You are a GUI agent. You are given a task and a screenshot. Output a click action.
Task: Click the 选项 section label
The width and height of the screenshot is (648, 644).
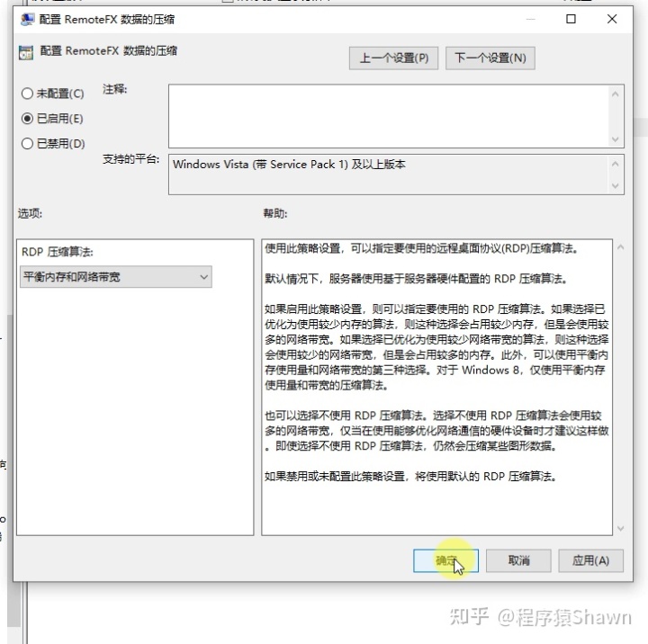pos(30,213)
